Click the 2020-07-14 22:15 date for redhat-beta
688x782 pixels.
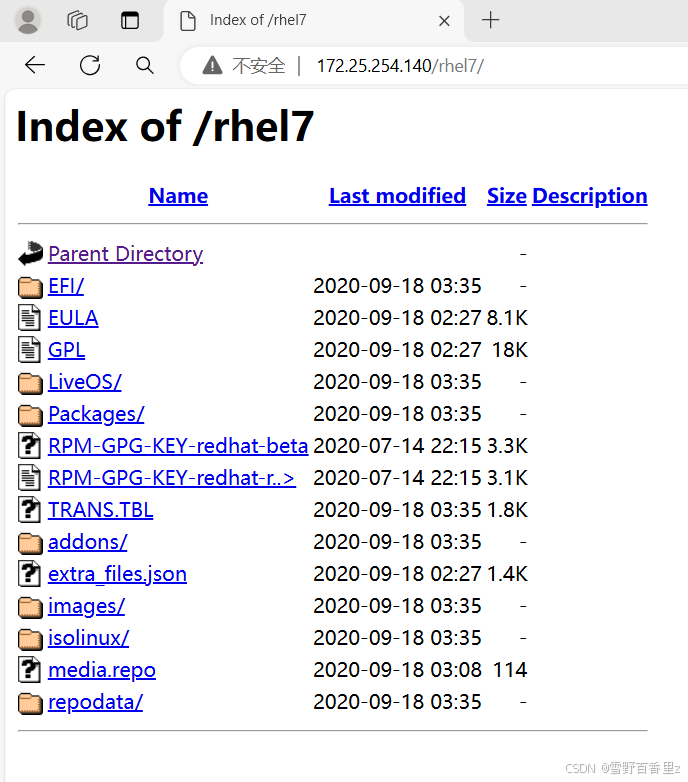(397, 446)
